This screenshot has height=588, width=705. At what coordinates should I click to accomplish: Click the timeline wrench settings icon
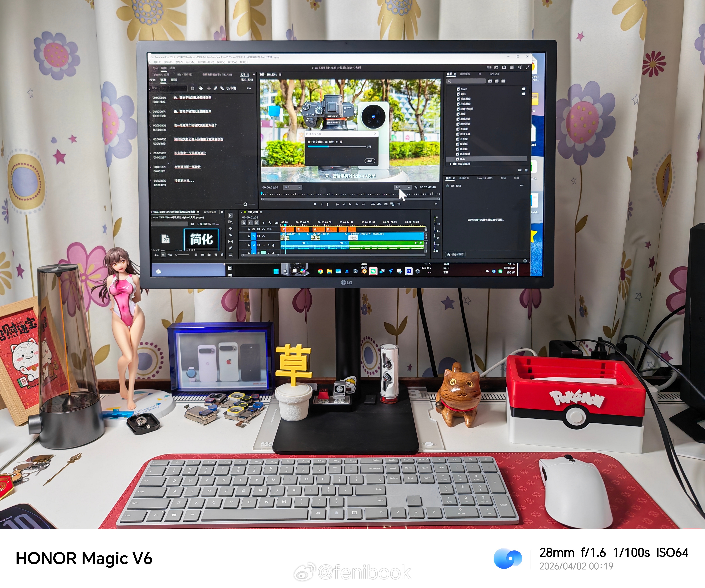pos(270,223)
